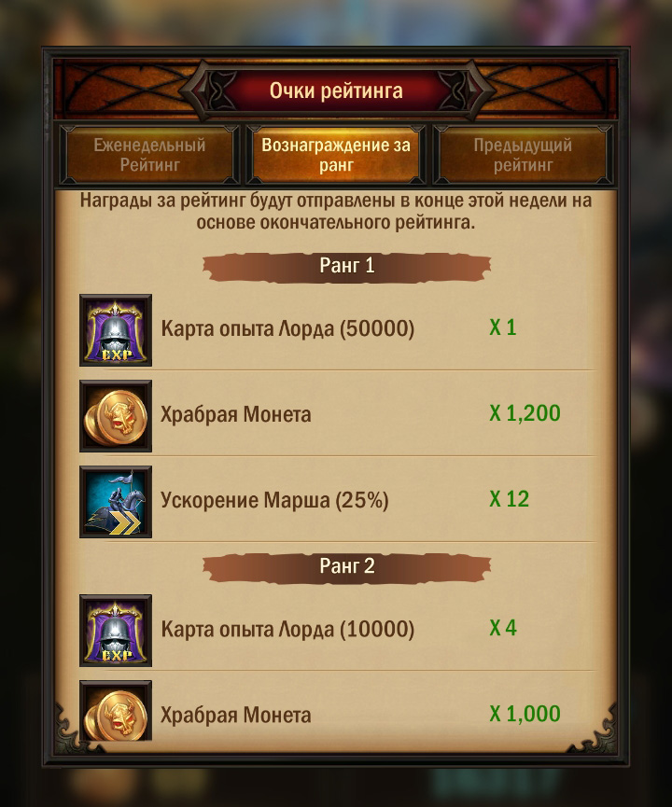The image size is (672, 807).
Task: Select the Карта опыта Лорда (50000) label
Action: coord(287,329)
